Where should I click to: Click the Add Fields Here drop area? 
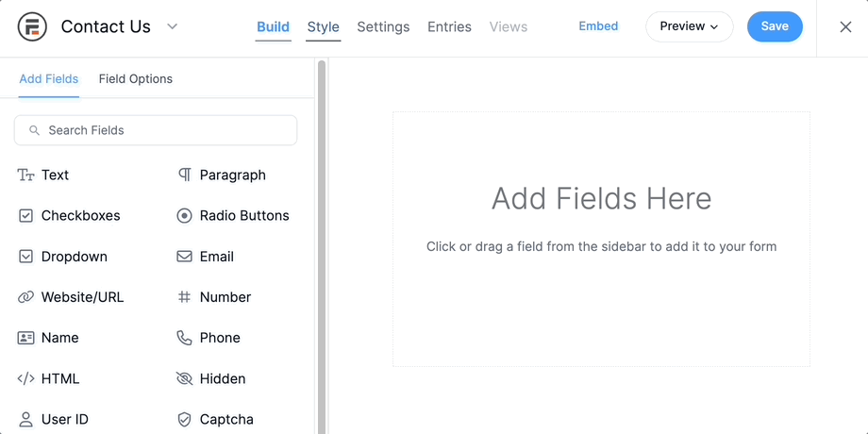click(x=601, y=239)
